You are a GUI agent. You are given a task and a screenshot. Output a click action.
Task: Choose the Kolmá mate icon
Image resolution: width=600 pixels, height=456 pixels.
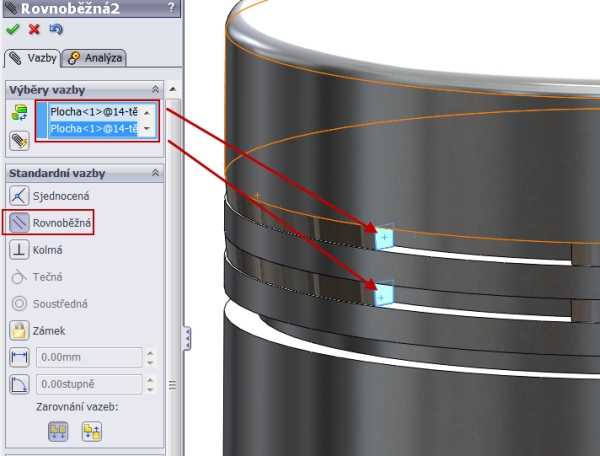click(x=19, y=250)
